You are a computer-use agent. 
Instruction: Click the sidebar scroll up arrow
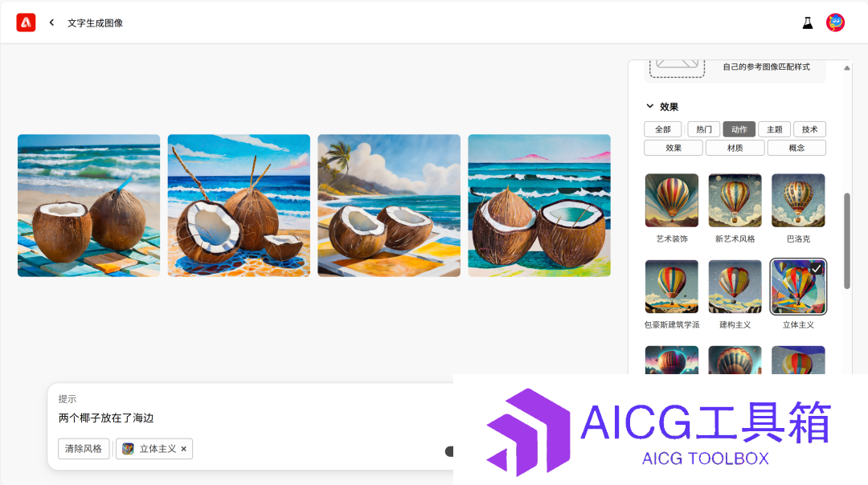(846, 68)
